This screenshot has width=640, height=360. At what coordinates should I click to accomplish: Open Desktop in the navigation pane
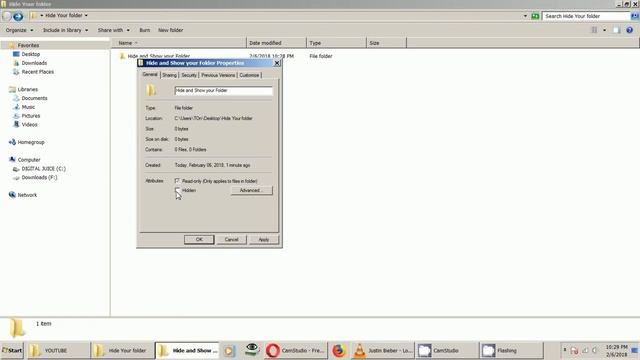30,54
